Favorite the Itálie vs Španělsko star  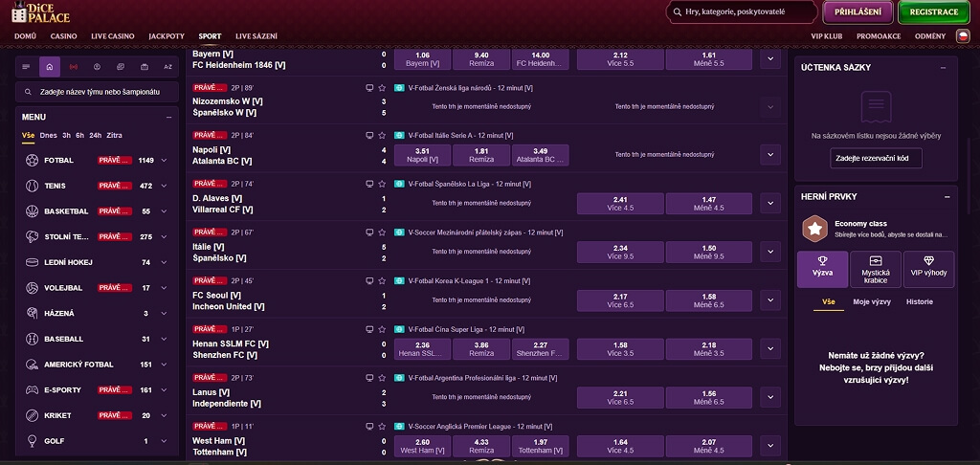coord(381,232)
